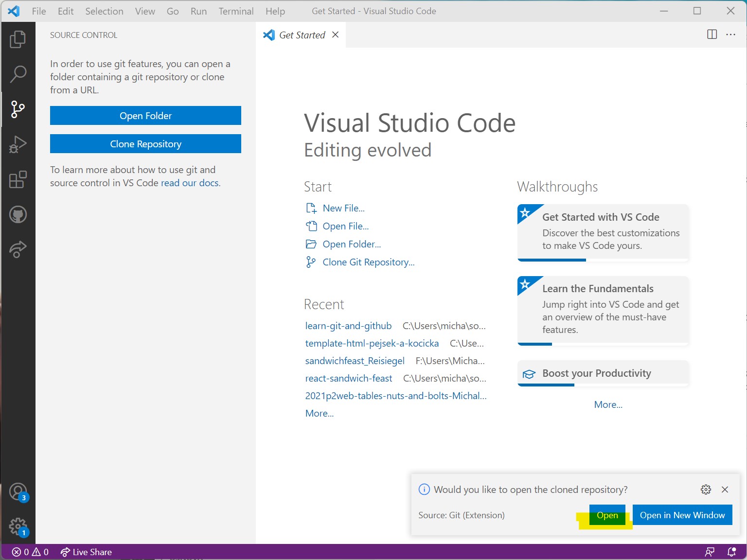Open the Terminal menu

(x=236, y=11)
